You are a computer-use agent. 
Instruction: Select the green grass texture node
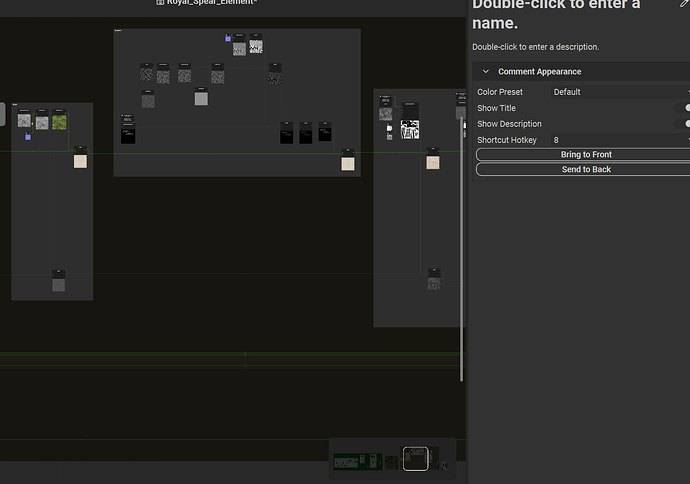(60, 122)
